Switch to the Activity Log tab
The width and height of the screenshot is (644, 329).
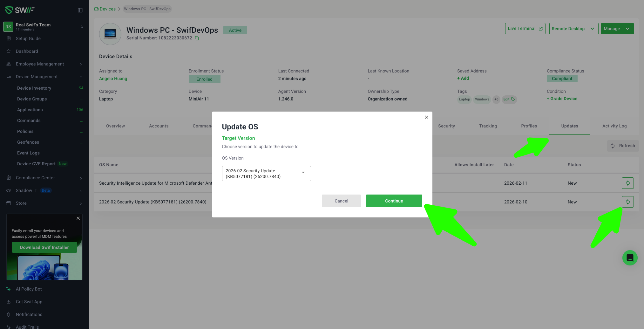pyautogui.click(x=614, y=126)
